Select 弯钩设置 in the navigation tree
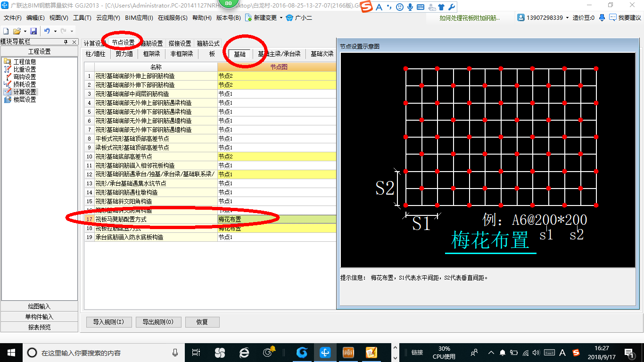 25,77
